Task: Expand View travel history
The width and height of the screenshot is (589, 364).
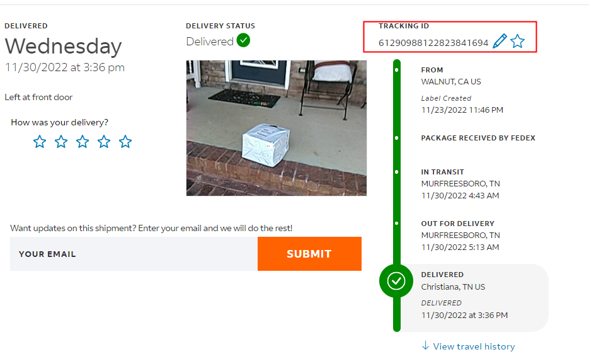Action: pyautogui.click(x=474, y=346)
